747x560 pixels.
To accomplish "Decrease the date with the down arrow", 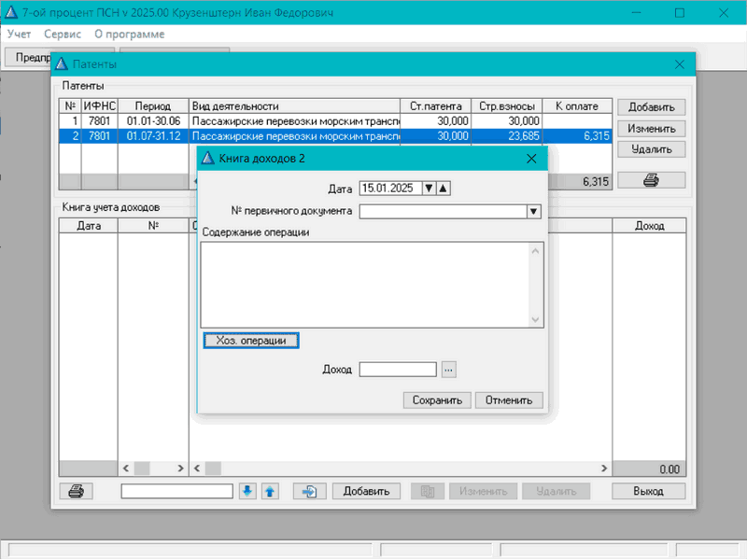I will point(430,188).
